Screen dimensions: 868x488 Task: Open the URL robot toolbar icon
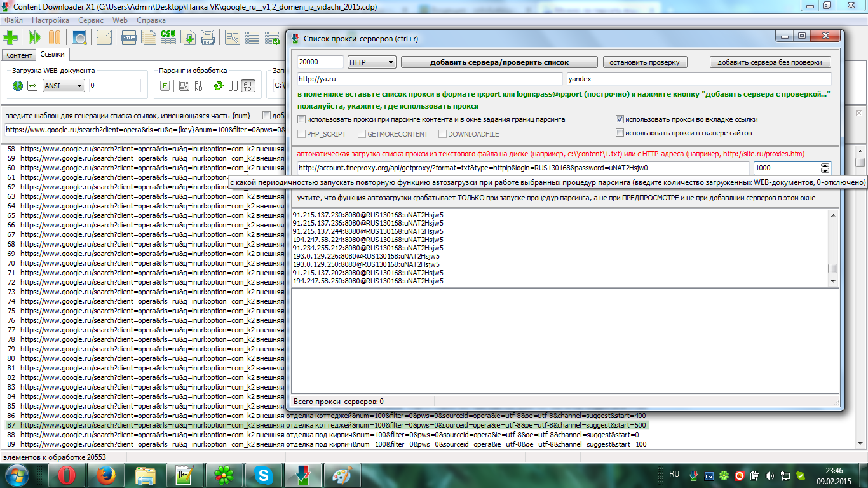(x=208, y=37)
